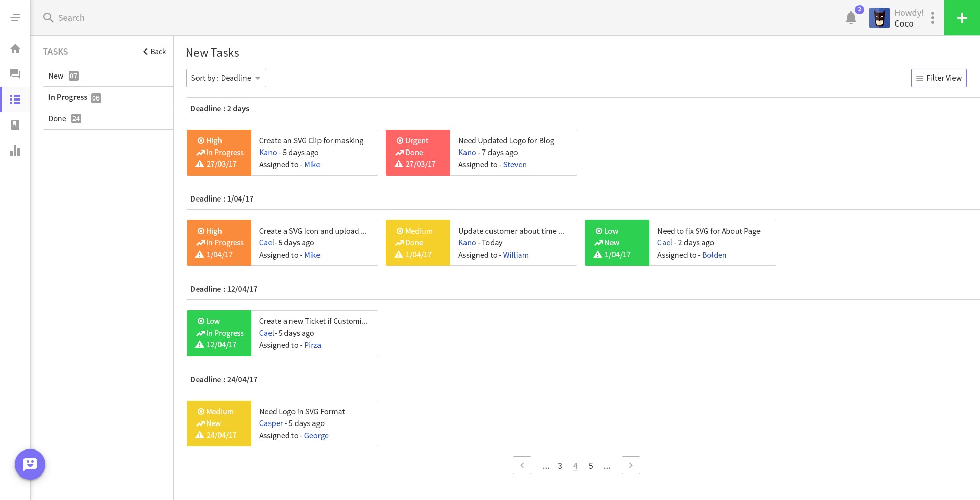Open the three-dot user options menu
Screen dimensions: 980x500
[x=933, y=18]
